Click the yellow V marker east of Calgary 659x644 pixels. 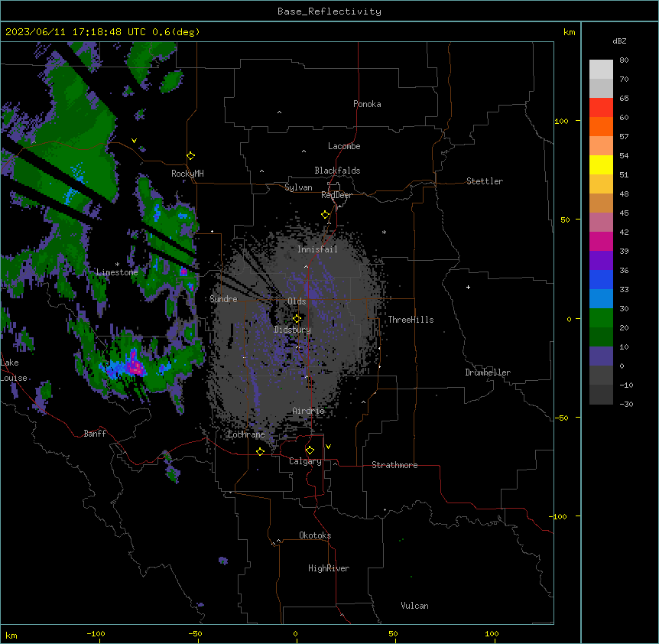(x=328, y=447)
